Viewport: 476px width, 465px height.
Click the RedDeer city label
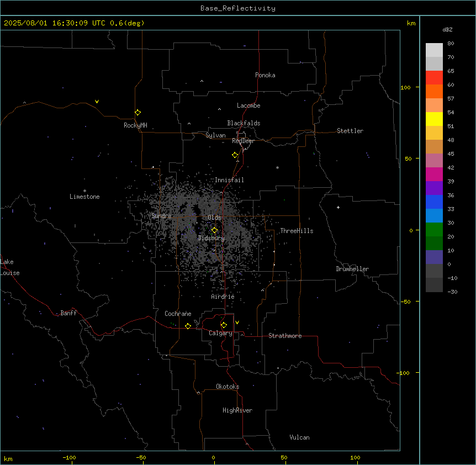(243, 141)
